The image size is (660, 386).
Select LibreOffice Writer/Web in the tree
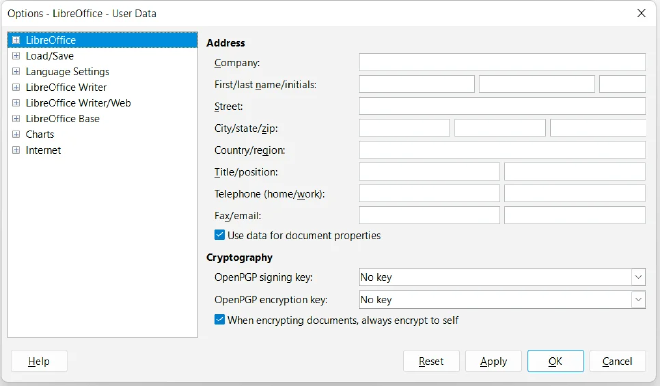point(78,103)
